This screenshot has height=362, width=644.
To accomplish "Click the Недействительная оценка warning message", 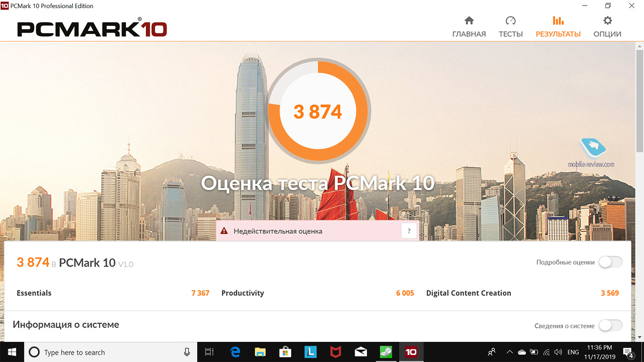I will tap(278, 231).
